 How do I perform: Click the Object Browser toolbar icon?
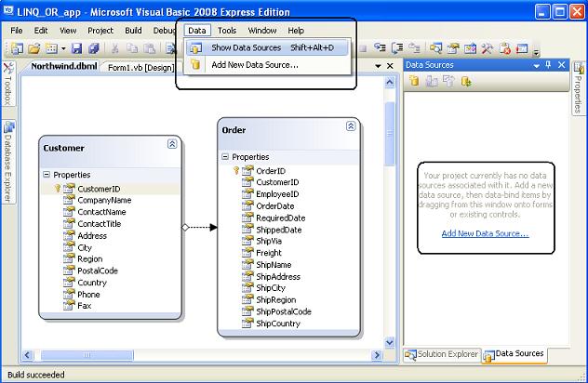point(470,48)
